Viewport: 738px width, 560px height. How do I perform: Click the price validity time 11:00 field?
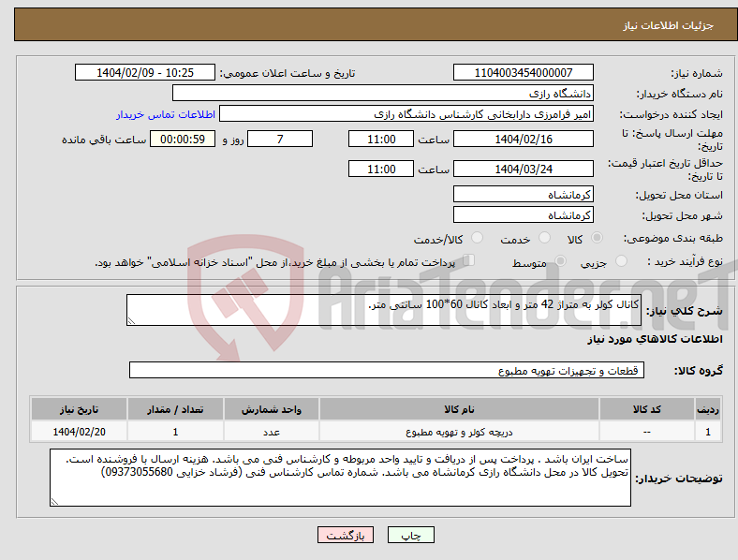pos(381,169)
